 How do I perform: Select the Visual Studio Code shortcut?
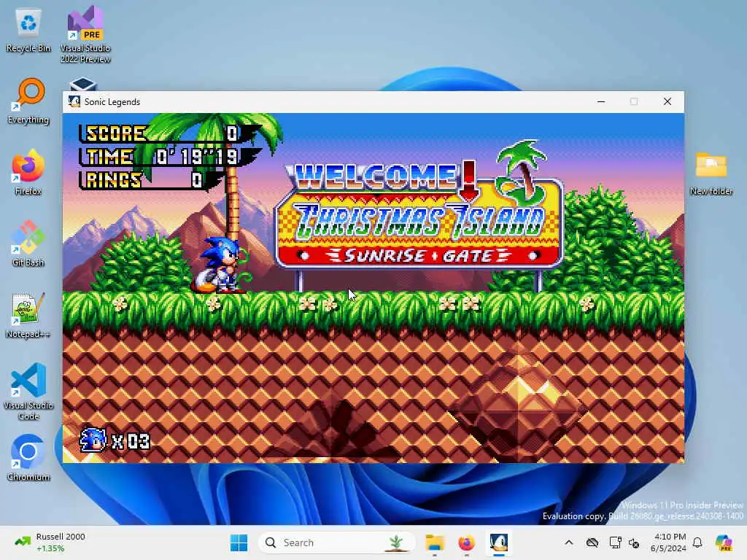28,392
